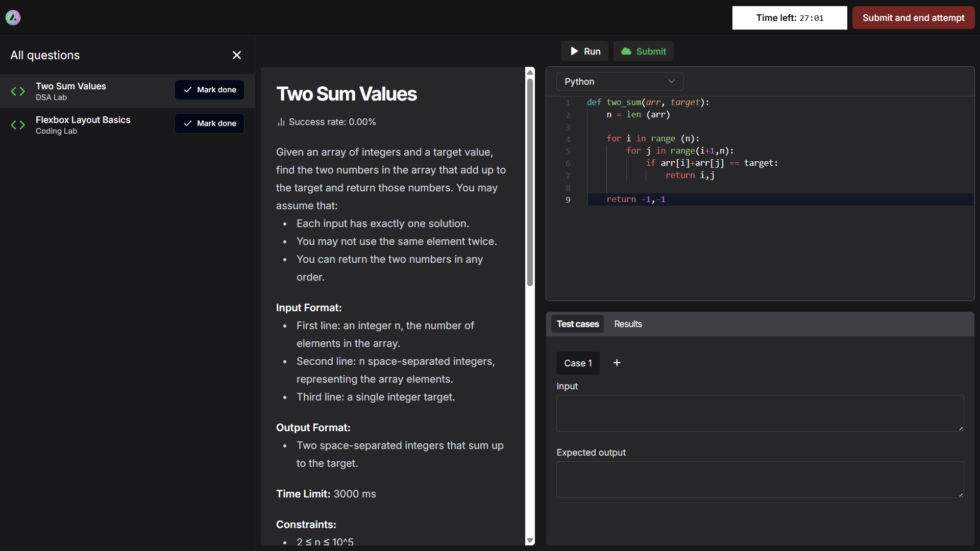Viewport: 980px width, 551px height.
Task: Click the Submit cloud icon
Action: [626, 52]
